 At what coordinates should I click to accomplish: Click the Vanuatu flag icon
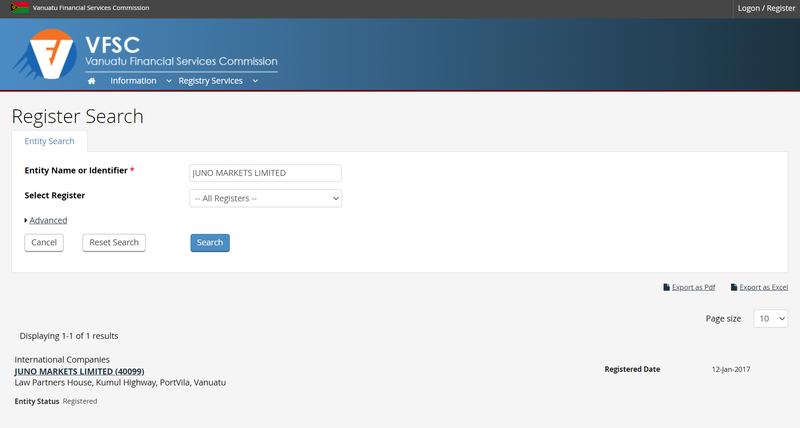pos(19,8)
